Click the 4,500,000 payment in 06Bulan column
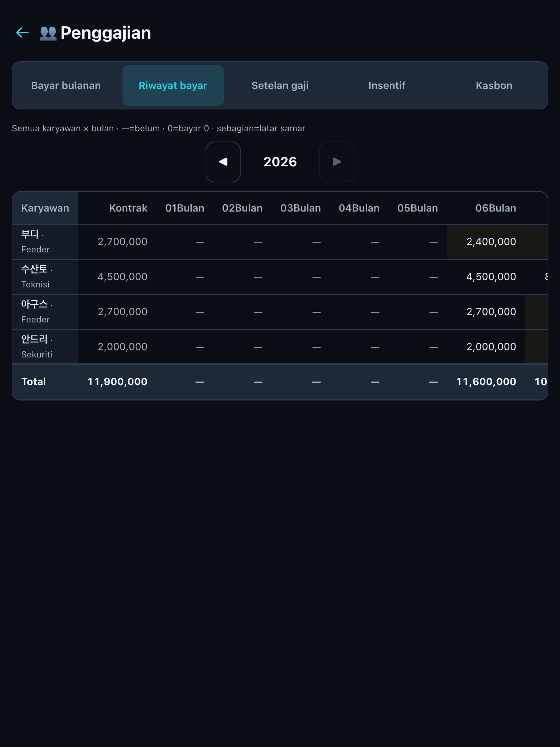 [x=491, y=277]
